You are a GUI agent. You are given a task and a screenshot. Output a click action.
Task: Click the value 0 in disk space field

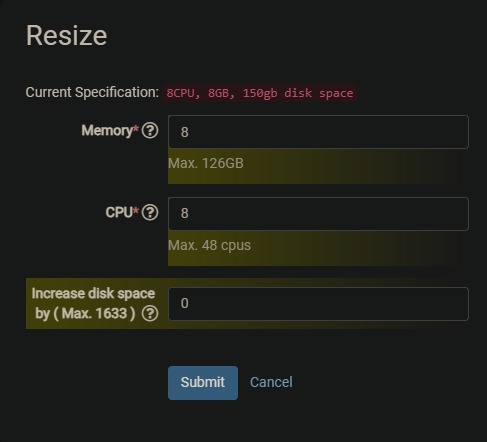pyautogui.click(x=184, y=303)
